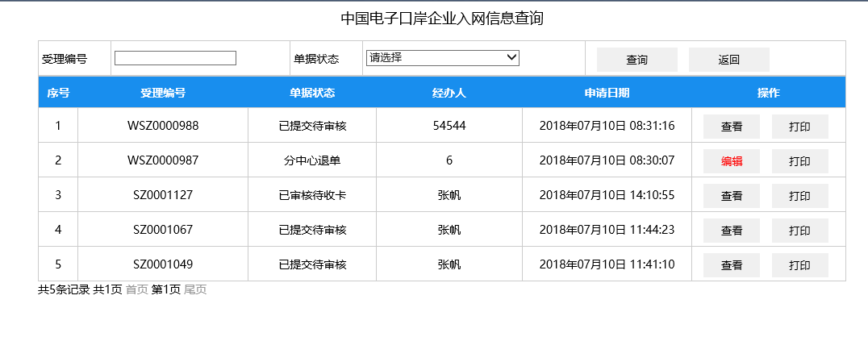
Task: Select cell WSZ0000987
Action: [x=163, y=160]
